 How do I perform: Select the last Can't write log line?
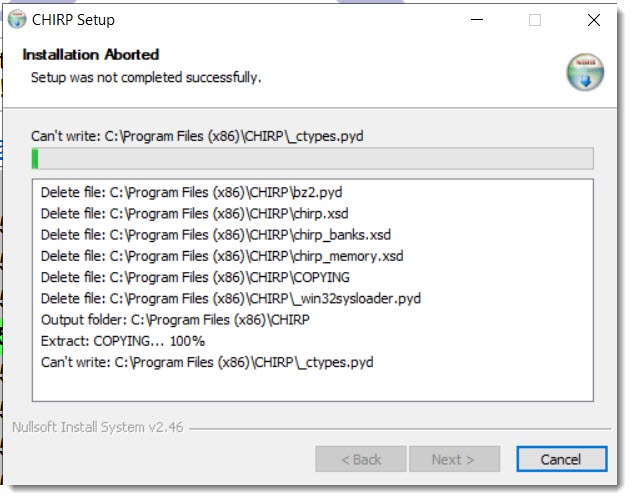pos(207,362)
